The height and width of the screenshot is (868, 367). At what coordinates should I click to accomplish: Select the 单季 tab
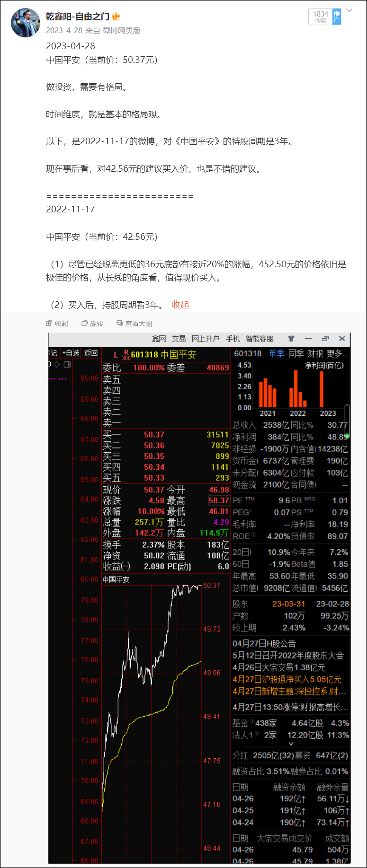pos(277,353)
